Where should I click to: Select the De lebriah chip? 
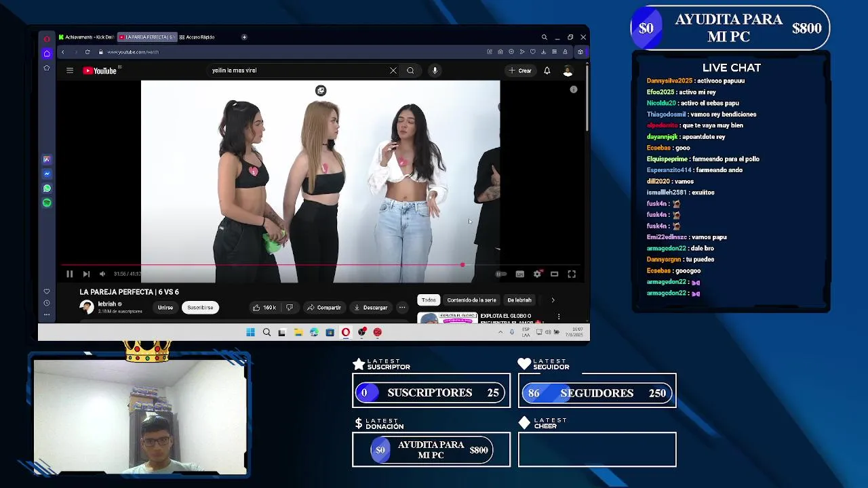519,300
